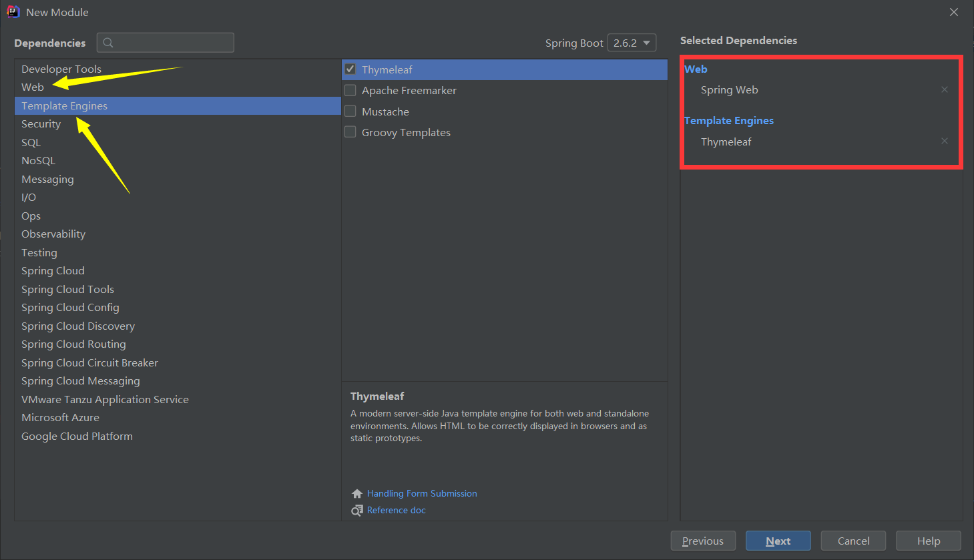Screen dimensions: 974x560
Task: Focus the dependencies search field
Action: pyautogui.click(x=166, y=43)
